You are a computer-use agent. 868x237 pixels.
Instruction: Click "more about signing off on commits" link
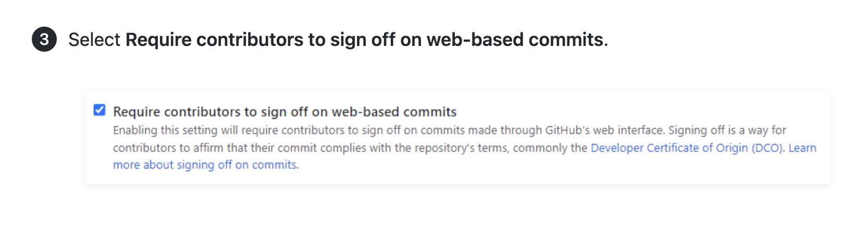point(206,165)
